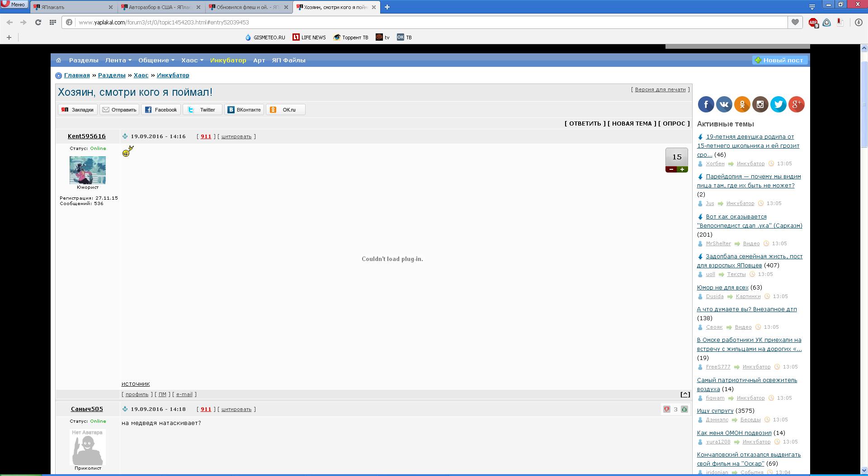Bookmark the page with the heart icon
Viewport: 868px width, 476px height.
coord(795,22)
